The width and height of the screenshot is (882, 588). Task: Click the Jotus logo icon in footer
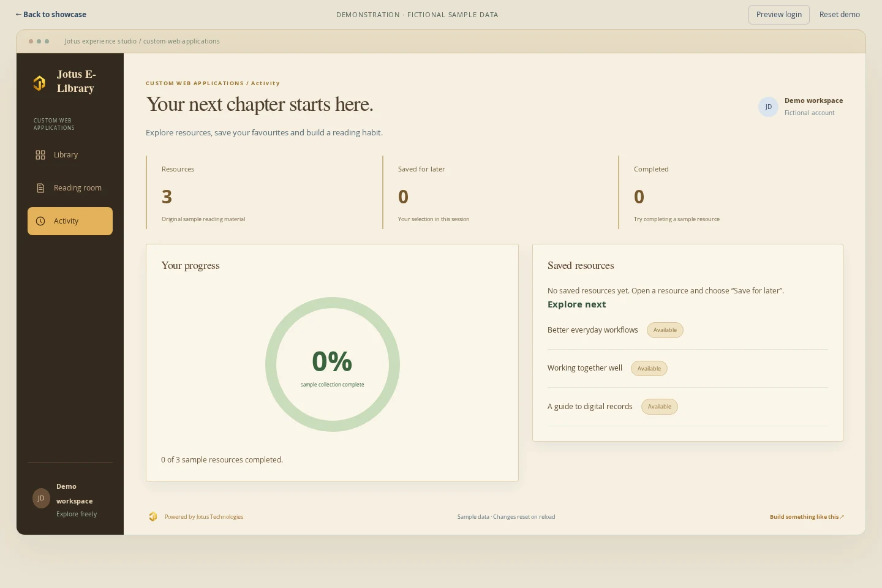[153, 516]
